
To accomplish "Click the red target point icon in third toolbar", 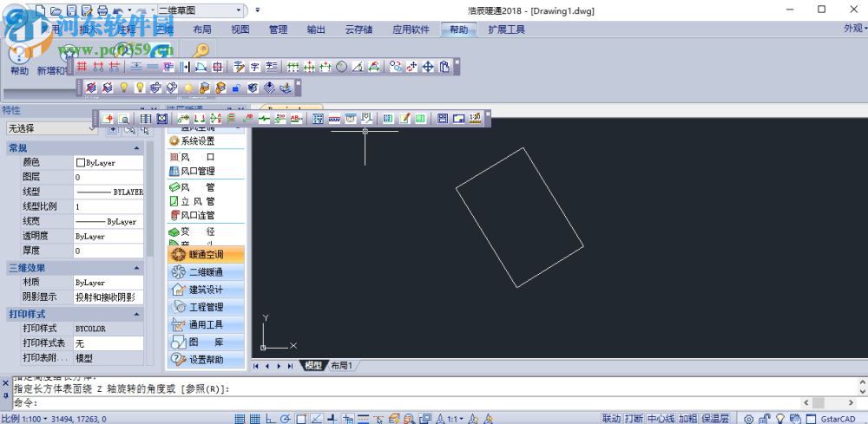I will [108, 118].
